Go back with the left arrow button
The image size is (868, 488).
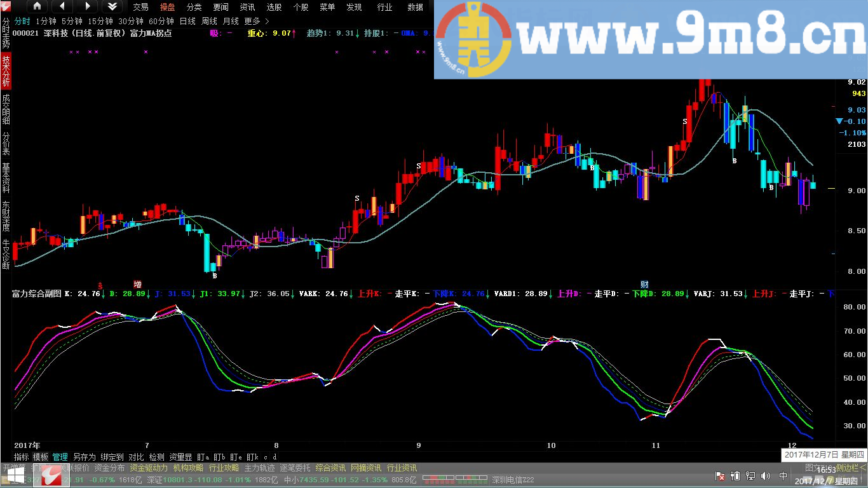(x=62, y=6)
